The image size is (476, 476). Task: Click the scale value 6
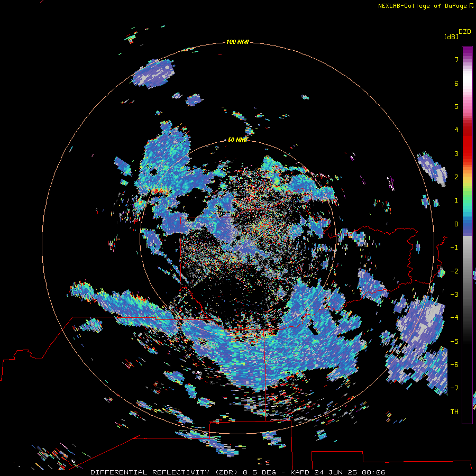click(x=456, y=83)
